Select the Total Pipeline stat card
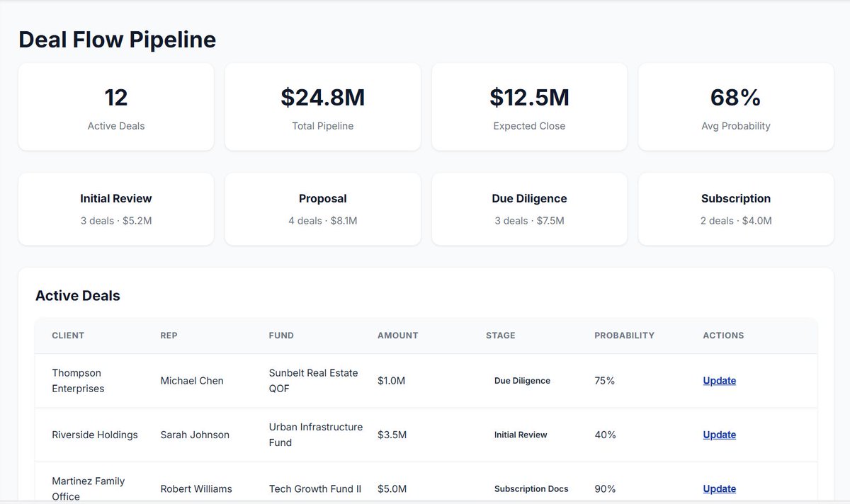This screenshot has height=504, width=850. pos(323,107)
